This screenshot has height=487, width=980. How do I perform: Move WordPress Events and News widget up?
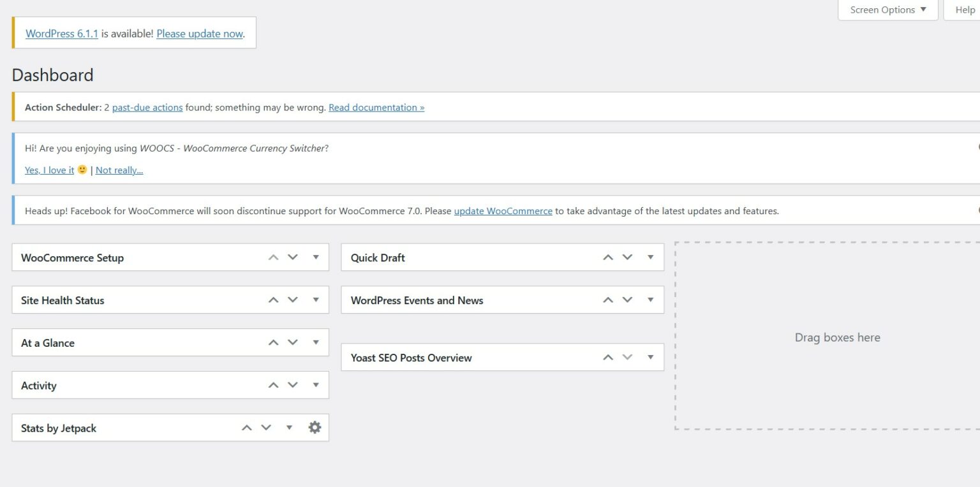click(608, 300)
